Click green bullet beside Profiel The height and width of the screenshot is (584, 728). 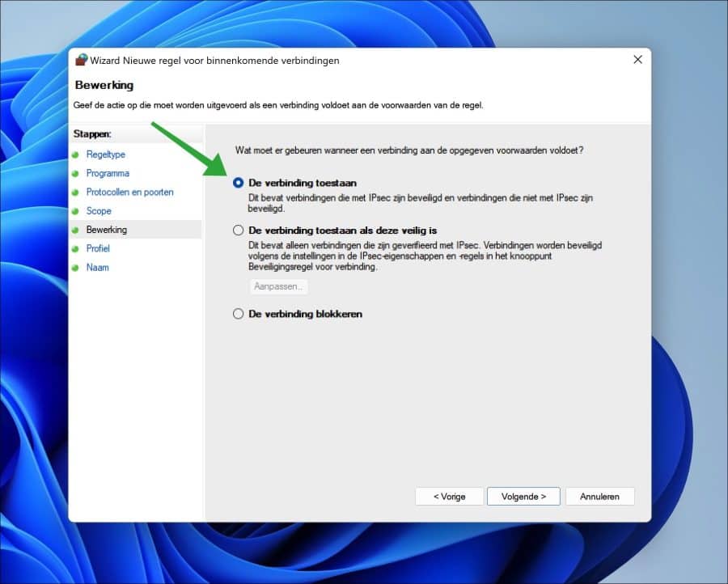[75, 249]
